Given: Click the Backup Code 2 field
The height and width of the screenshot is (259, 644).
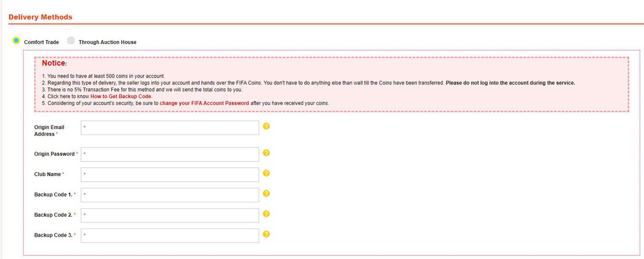Looking at the screenshot, I should coord(170,216).
